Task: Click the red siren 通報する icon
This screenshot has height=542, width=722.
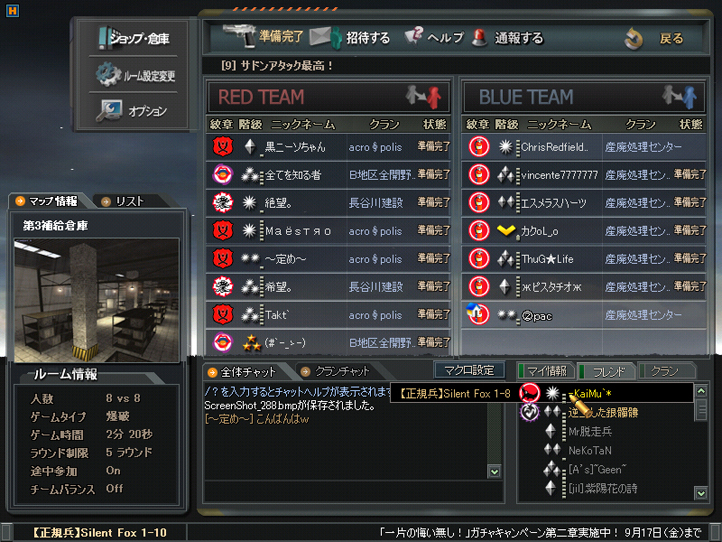Action: (x=480, y=37)
